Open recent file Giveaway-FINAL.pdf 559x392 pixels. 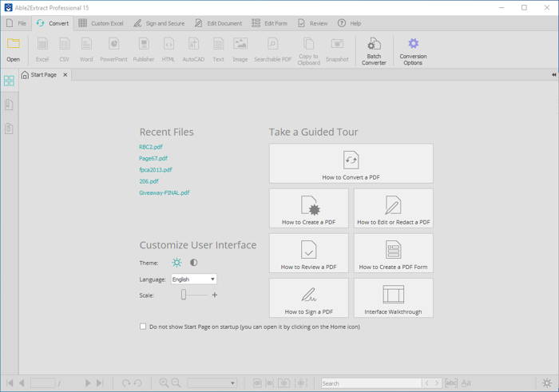(x=165, y=192)
